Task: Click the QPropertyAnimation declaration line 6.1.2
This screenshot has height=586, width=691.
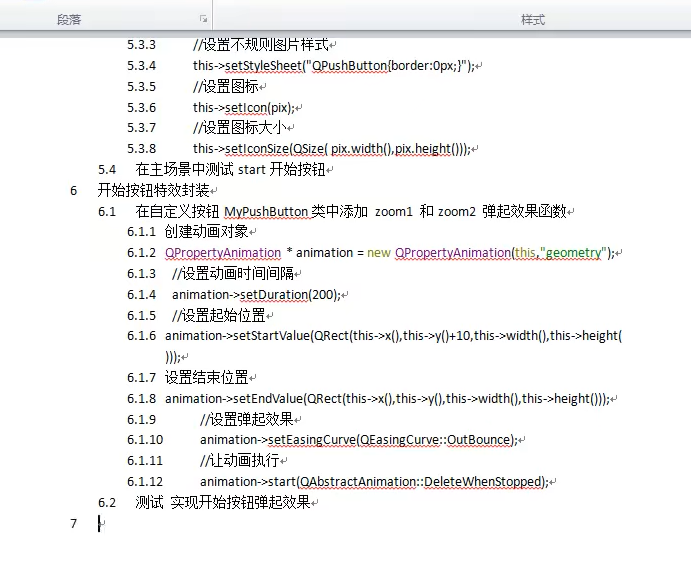Action: (x=390, y=253)
